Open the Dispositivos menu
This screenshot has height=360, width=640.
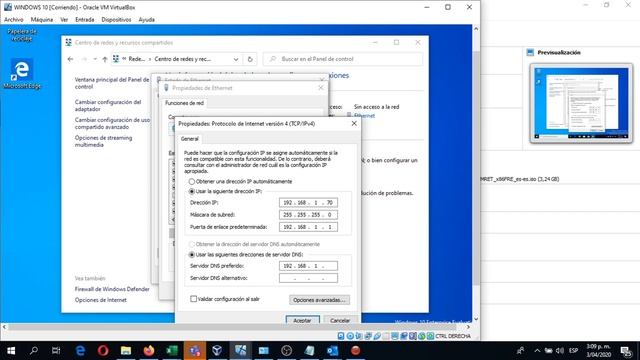tap(116, 20)
